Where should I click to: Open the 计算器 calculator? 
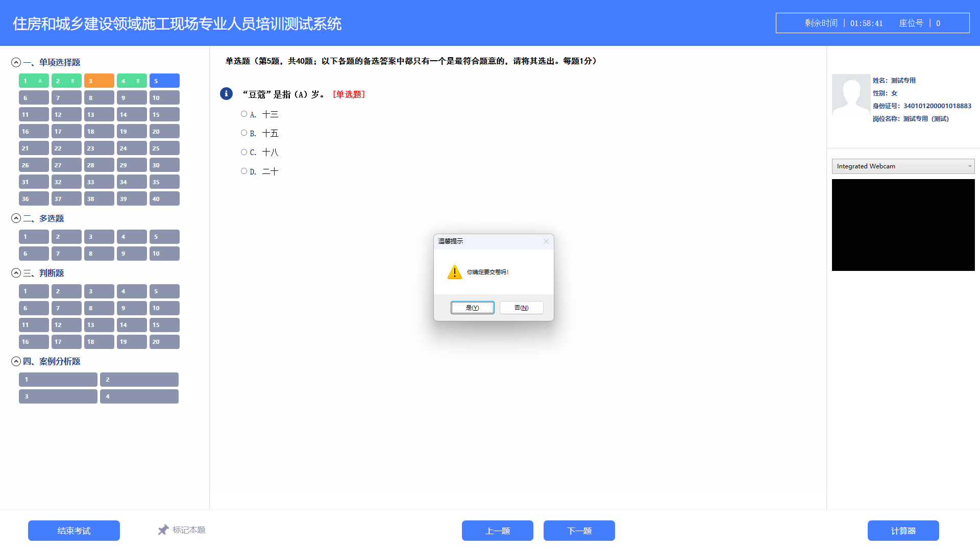(x=903, y=530)
